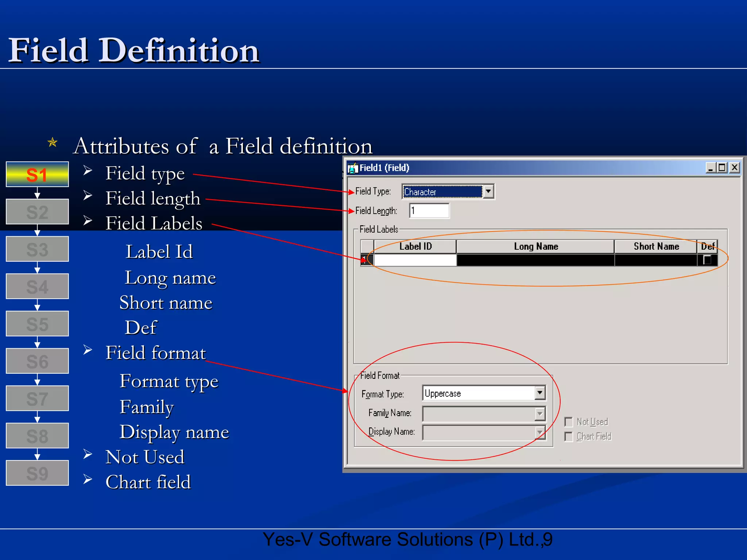This screenshot has width=747, height=560.
Task: Click the Field1 window title icon
Action: 353,168
